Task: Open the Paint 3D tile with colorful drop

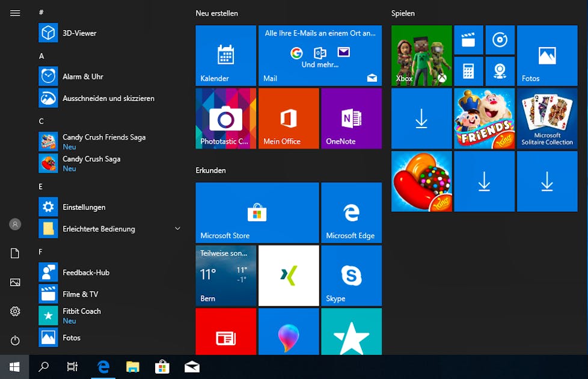Action: [289, 331]
